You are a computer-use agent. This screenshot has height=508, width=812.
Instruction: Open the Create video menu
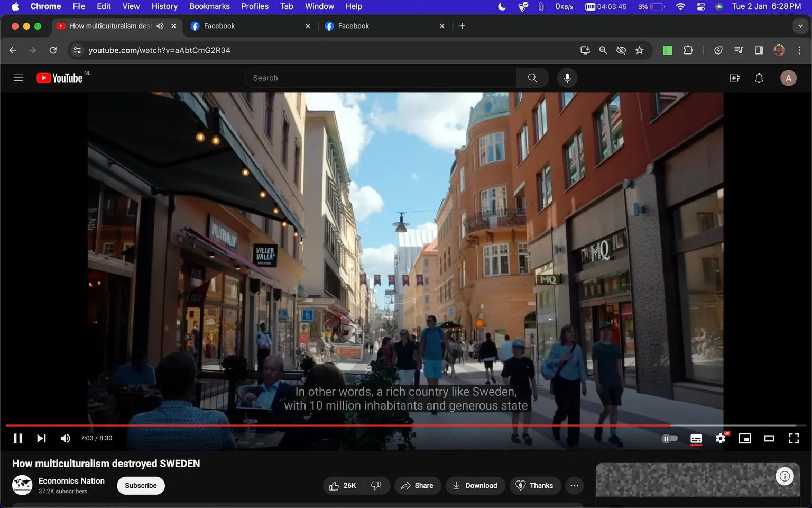click(735, 78)
